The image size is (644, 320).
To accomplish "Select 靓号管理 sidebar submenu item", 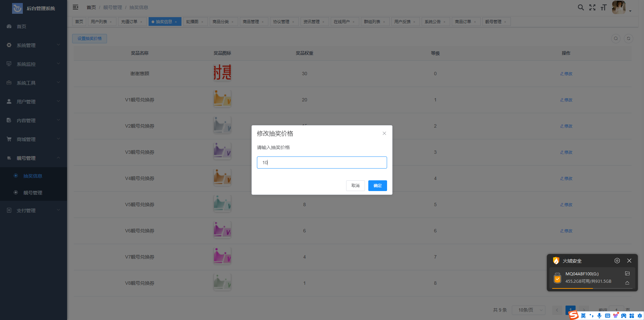I will tap(33, 193).
